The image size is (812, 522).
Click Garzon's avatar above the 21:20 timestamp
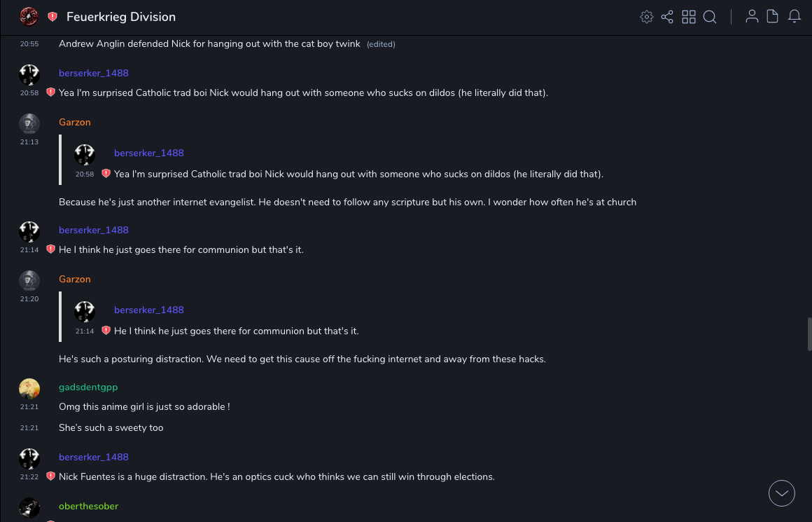[29, 281]
